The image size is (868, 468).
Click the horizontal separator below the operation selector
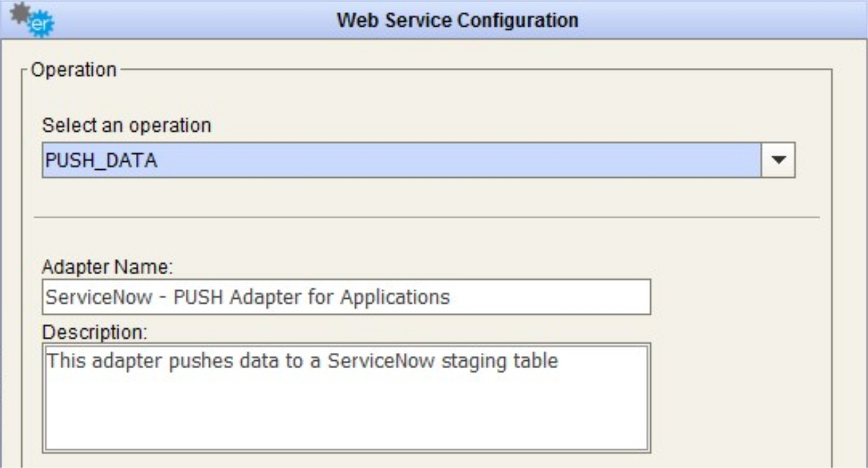[426, 217]
